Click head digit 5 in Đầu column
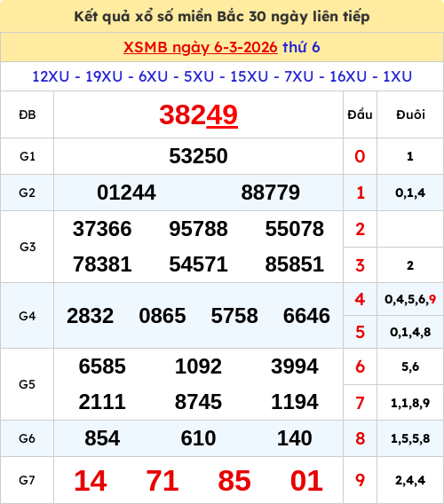This screenshot has width=444, height=504. 360,332
